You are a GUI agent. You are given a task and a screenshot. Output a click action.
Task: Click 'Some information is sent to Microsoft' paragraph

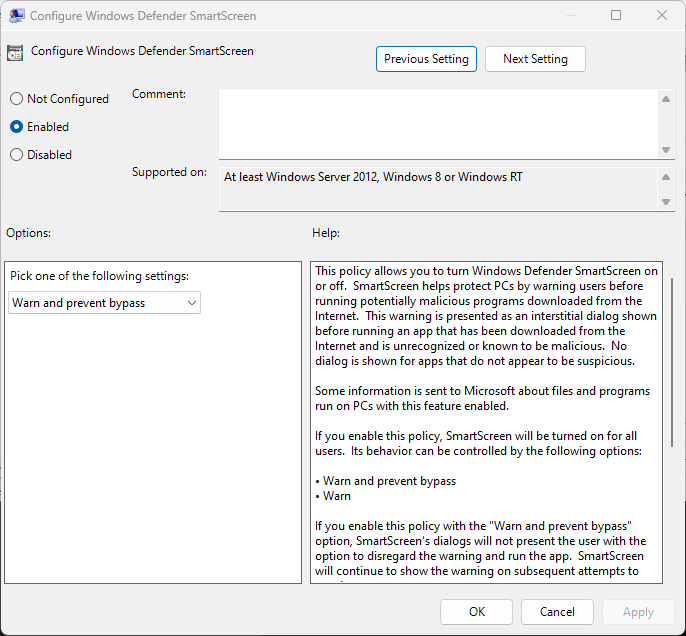483,398
